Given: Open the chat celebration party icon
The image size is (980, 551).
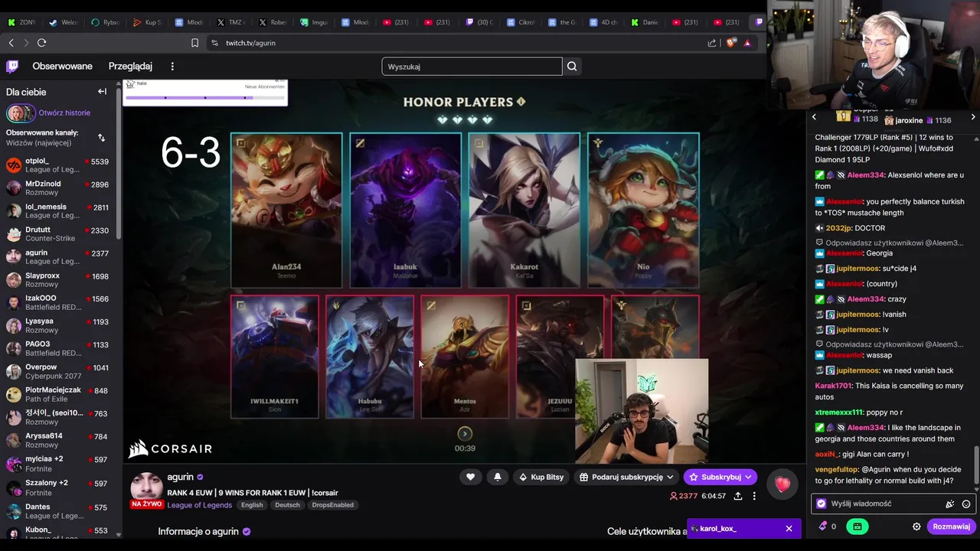Looking at the screenshot, I should [950, 504].
